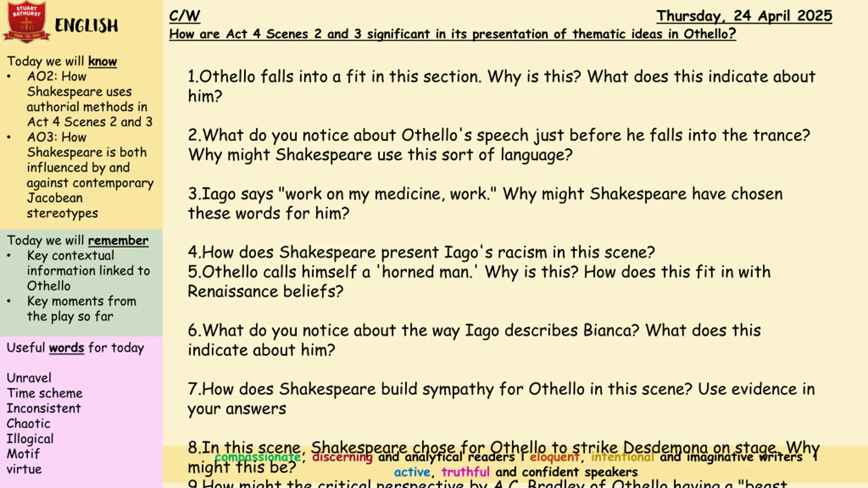Viewport: 868px width, 488px height.
Task: Click question 8 about striking Desdemona on stage
Action: pyautogui.click(x=504, y=457)
